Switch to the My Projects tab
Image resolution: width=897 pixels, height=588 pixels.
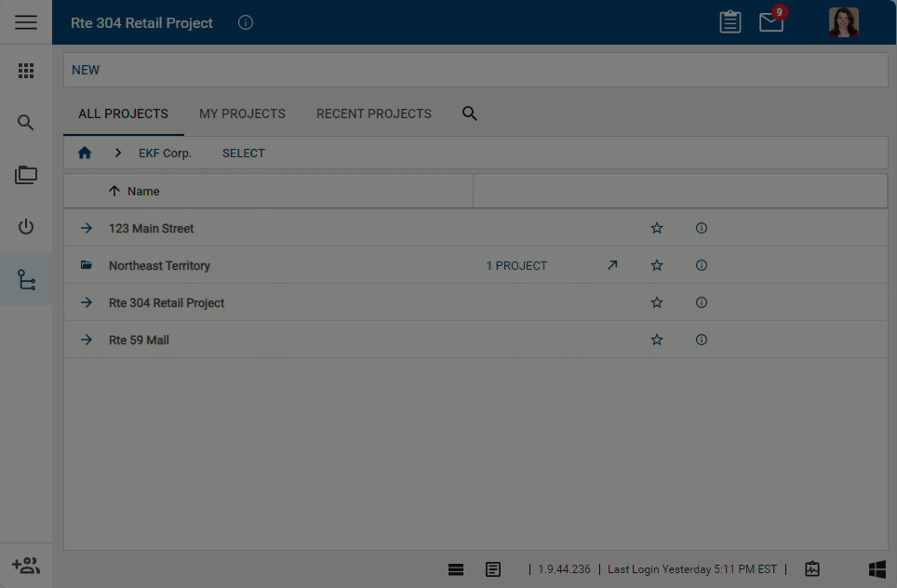(x=242, y=114)
